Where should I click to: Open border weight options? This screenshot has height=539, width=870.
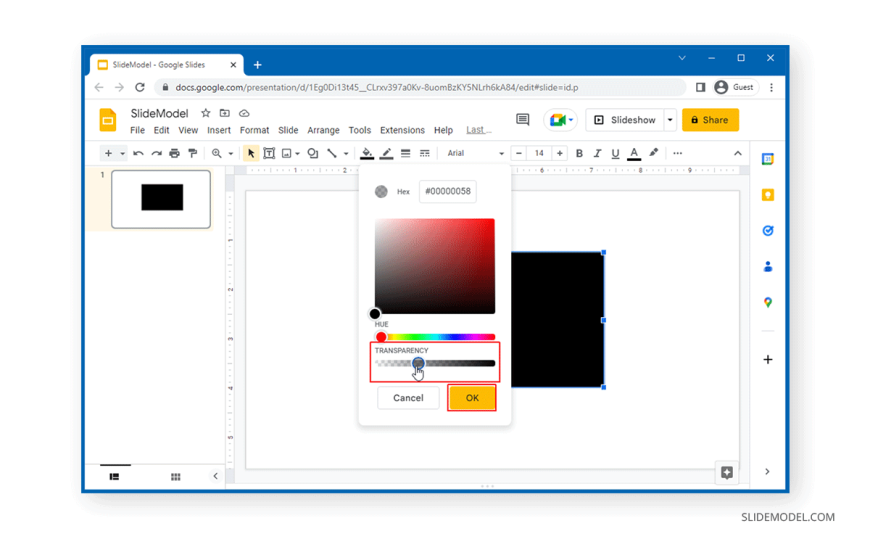406,154
